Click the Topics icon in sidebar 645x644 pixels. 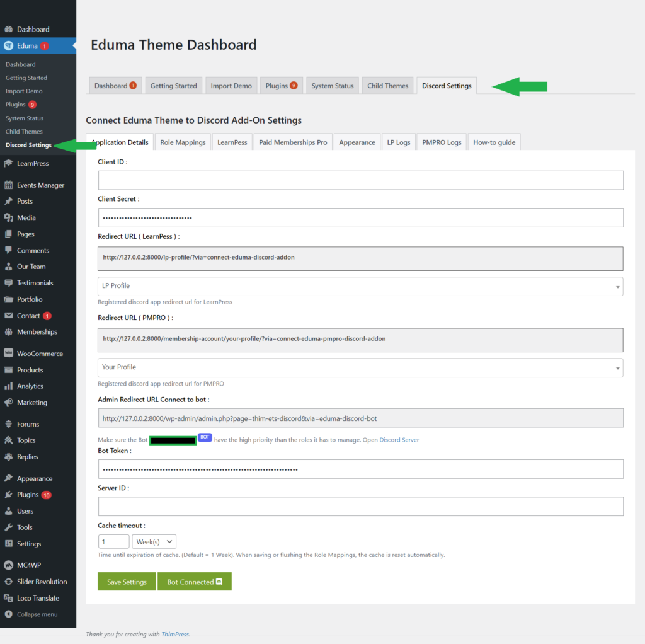point(9,440)
